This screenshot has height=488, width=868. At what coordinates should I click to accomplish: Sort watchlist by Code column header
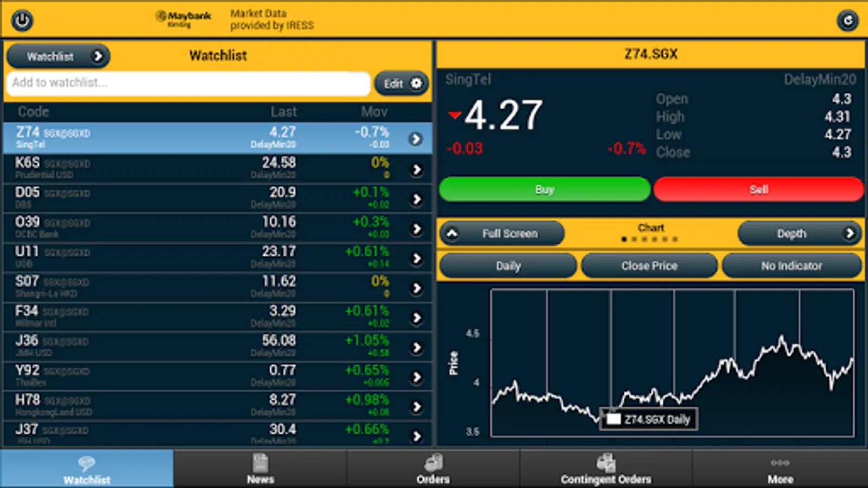pyautogui.click(x=34, y=112)
